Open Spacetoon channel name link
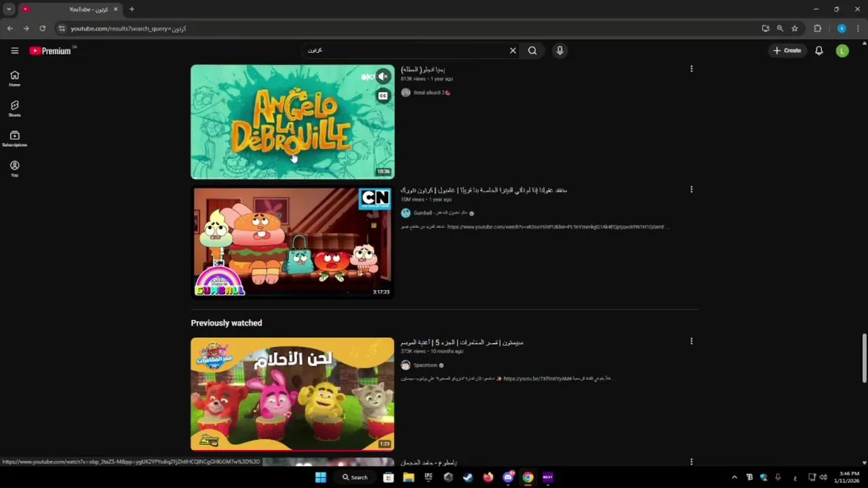 coord(425,365)
